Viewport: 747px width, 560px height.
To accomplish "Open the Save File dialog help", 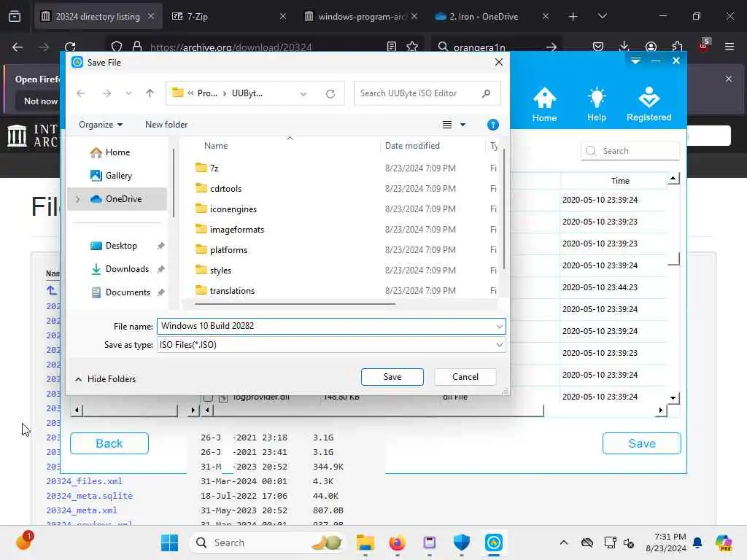I will (x=492, y=125).
